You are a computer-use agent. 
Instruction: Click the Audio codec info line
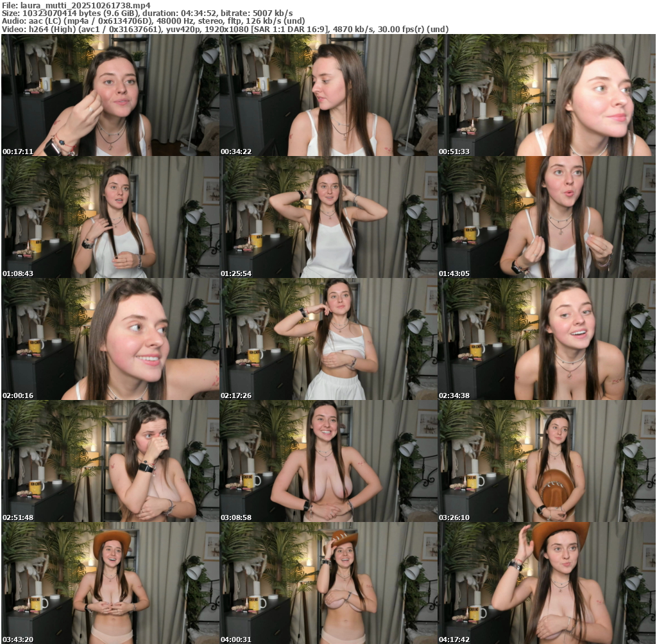(153, 21)
